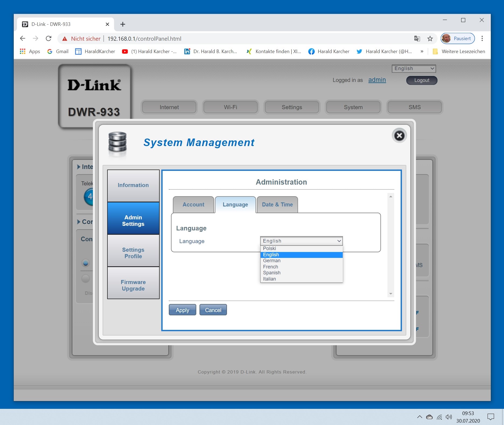The height and width of the screenshot is (425, 504).
Task: Click the scroll up arrow in Administration
Action: pos(391,196)
